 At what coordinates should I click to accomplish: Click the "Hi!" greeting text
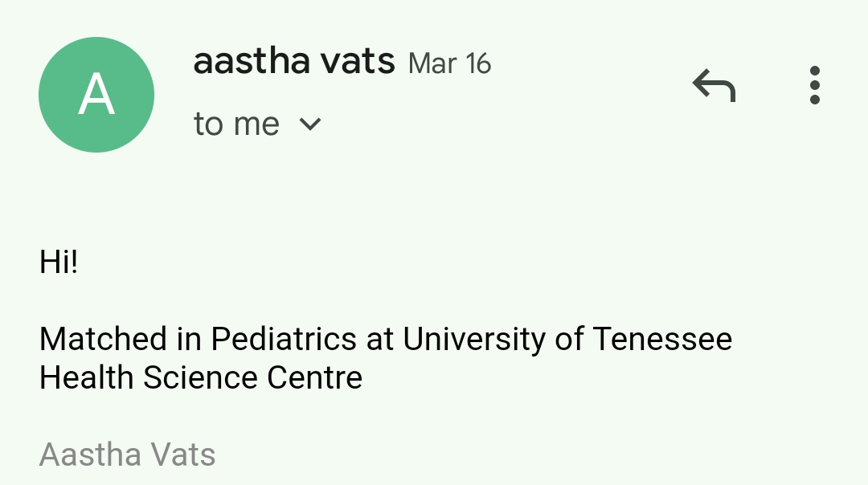coord(59,262)
